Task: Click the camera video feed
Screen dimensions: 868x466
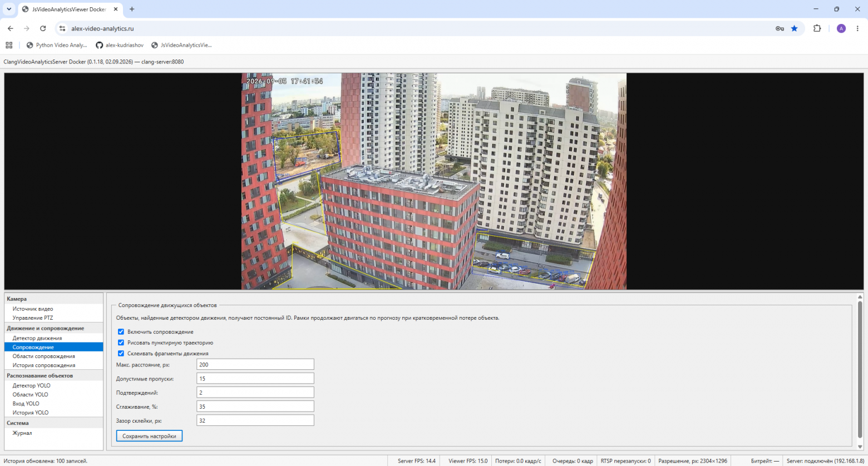Action: click(434, 181)
